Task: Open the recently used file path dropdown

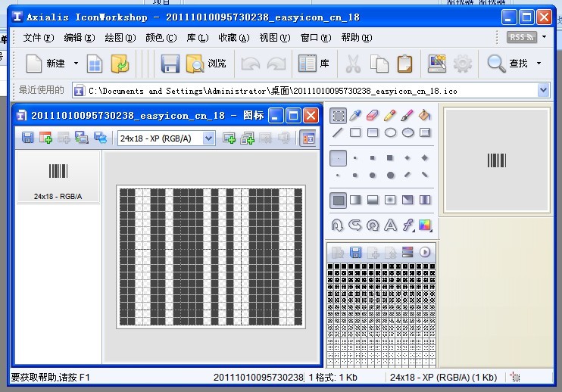Action: click(x=543, y=90)
